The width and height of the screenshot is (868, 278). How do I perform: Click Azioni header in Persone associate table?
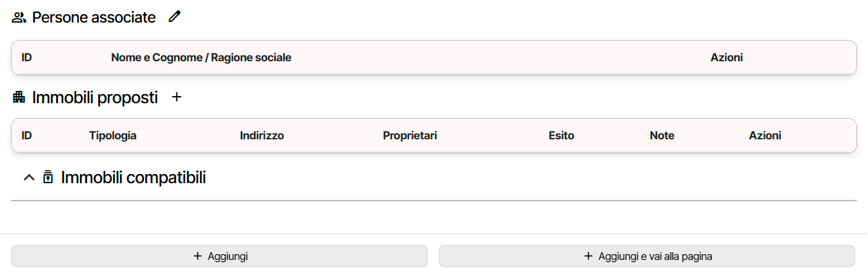pos(727,57)
